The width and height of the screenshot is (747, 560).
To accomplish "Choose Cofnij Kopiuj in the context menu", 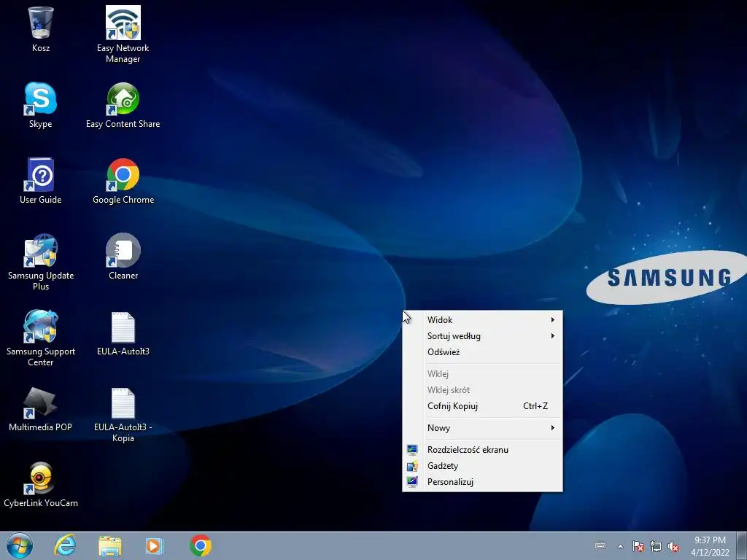I will [483, 406].
